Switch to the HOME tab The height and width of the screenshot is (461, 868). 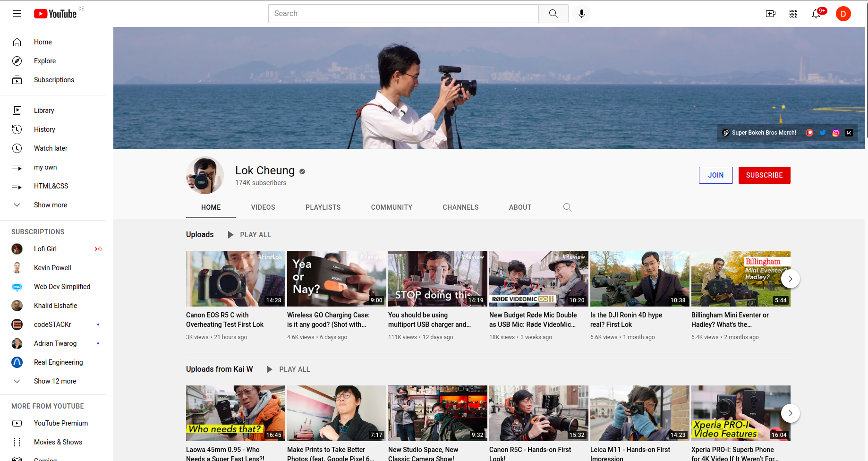tap(211, 207)
